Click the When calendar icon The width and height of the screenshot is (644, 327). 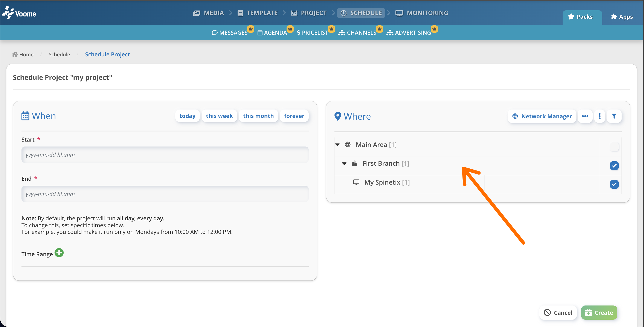(25, 116)
